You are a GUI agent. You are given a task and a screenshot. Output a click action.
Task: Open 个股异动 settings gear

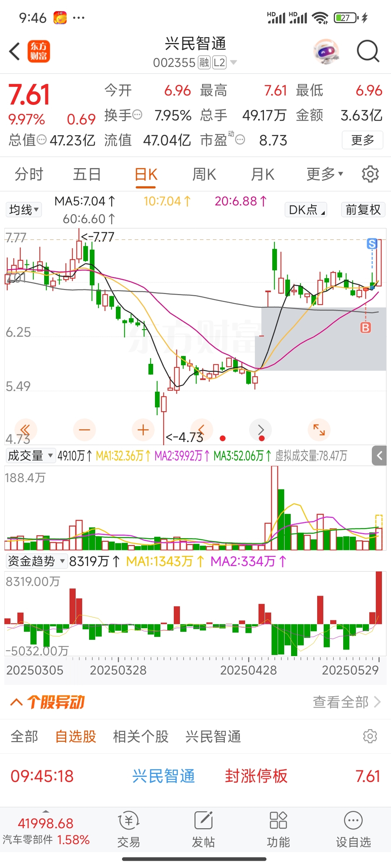(370, 736)
